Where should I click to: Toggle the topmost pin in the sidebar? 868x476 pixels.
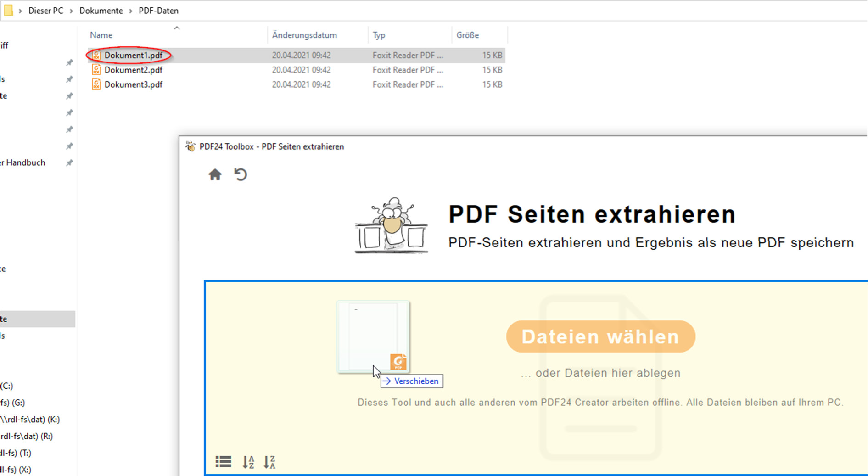click(x=69, y=62)
